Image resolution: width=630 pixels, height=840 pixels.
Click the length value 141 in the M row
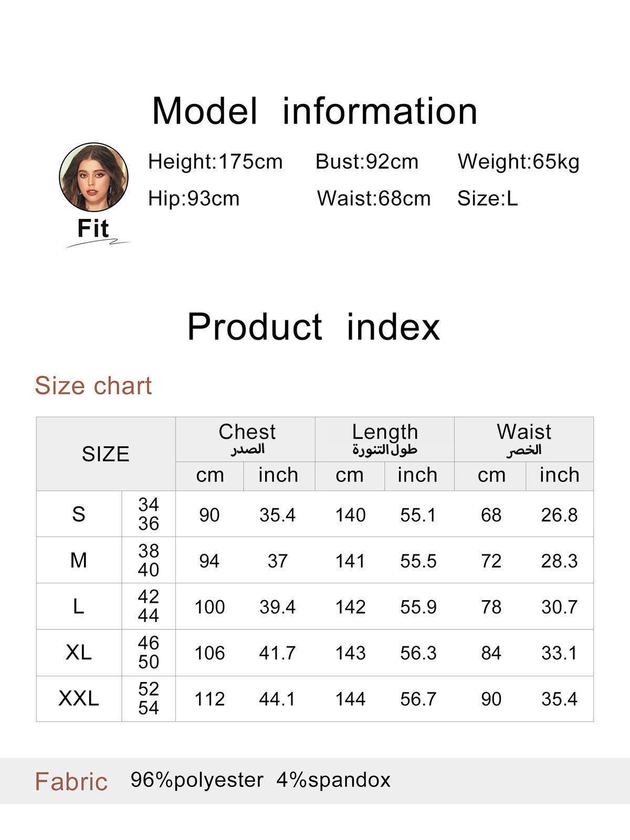[x=350, y=561]
